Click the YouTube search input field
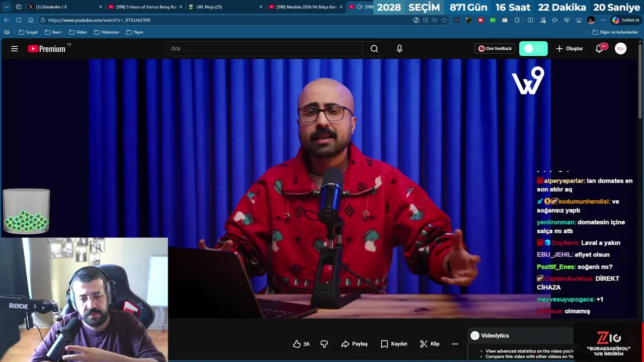 tap(264, 49)
